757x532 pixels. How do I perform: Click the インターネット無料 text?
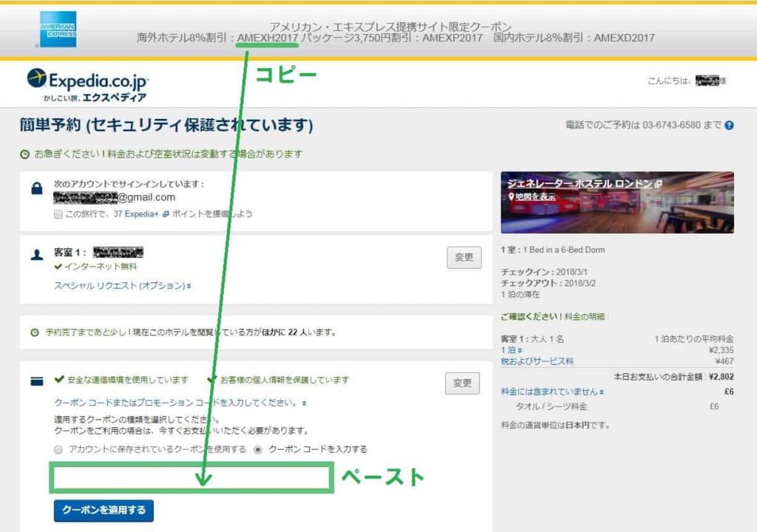(101, 267)
